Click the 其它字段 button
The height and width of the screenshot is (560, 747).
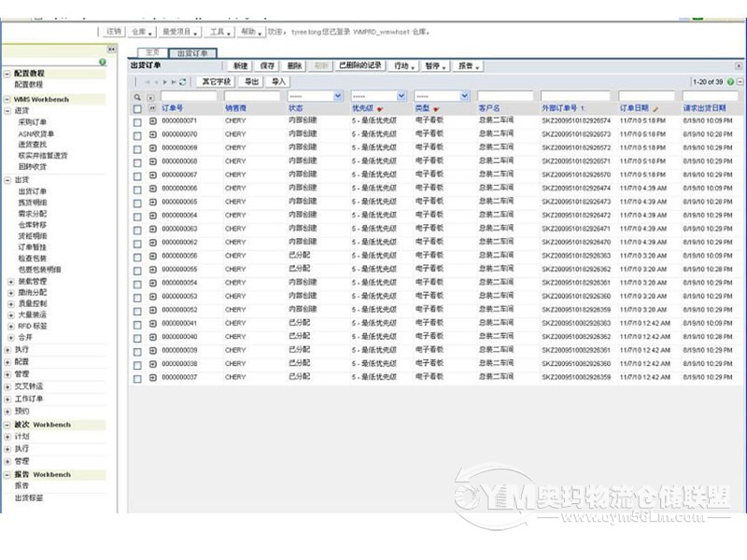[217, 82]
